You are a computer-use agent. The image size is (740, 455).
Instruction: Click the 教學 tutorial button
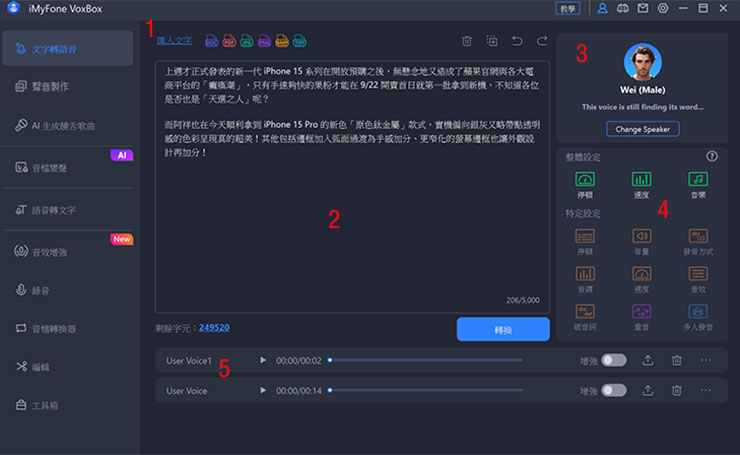pyautogui.click(x=568, y=8)
